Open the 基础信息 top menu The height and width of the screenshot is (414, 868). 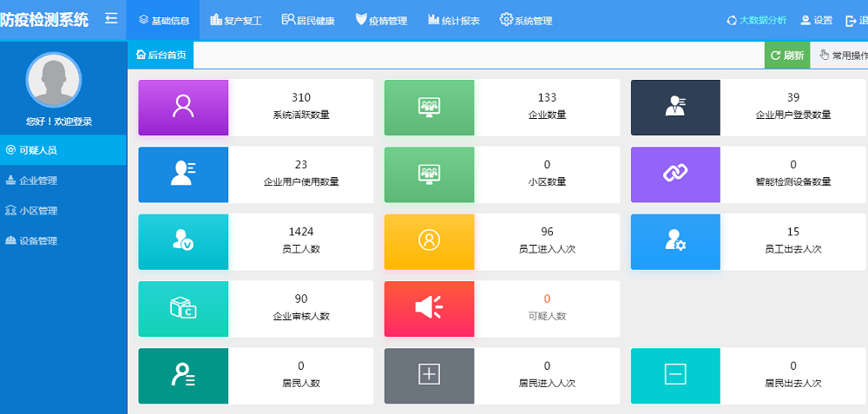point(163,20)
